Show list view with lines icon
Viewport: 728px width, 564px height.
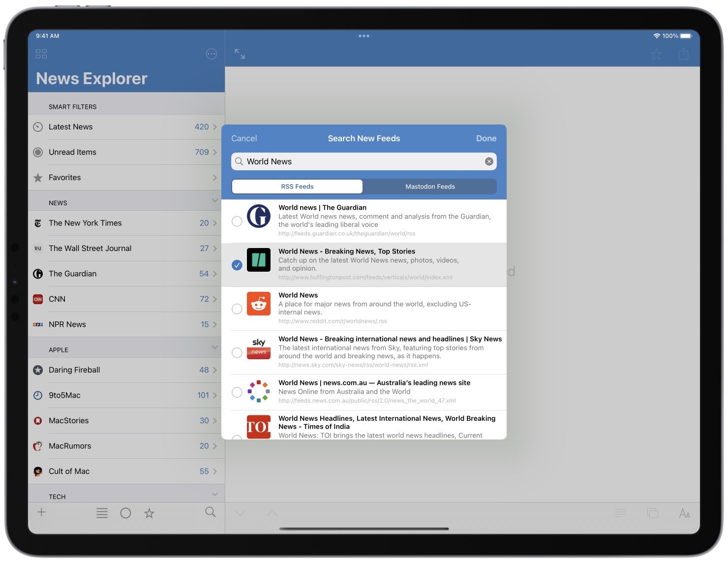tap(102, 513)
